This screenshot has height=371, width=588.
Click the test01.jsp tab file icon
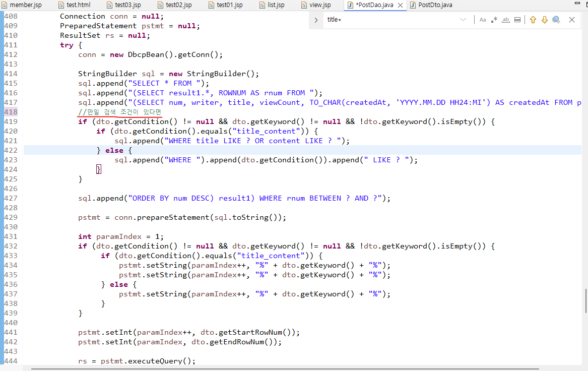[x=212, y=5]
